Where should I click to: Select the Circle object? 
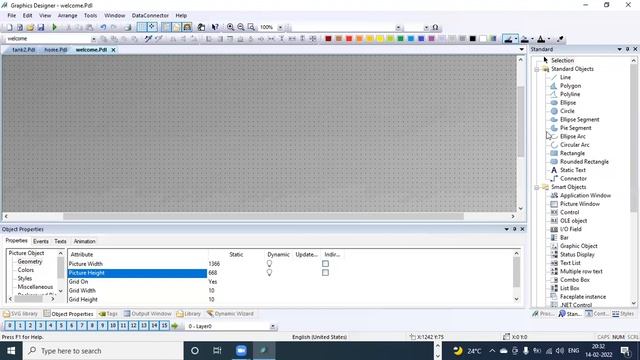coord(567,111)
